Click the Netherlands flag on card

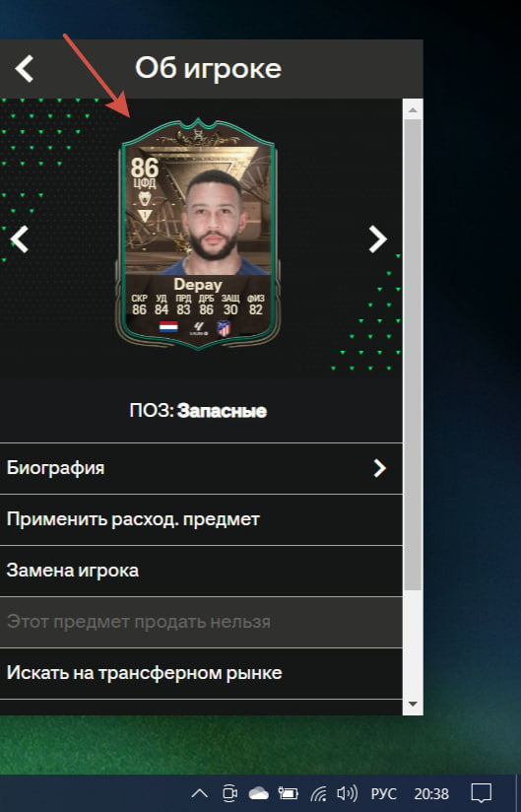[168, 327]
